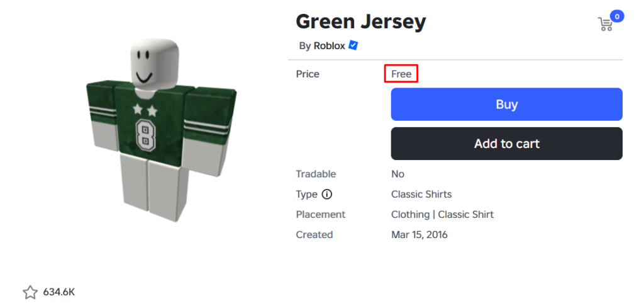Screen dimensions: 644x308
Task: Click the verified badge next to Roblox
Action: (x=353, y=45)
